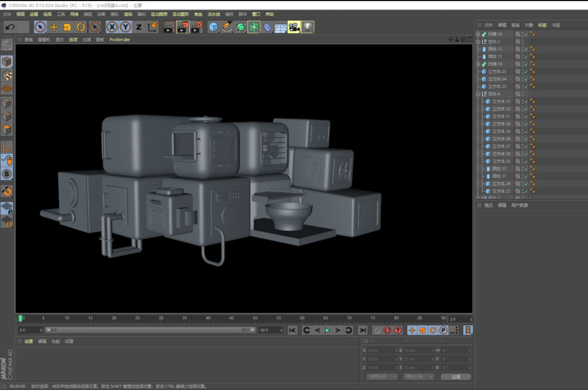Screen dimensions: 588x390
Task: Expand the 空白.5 null object
Action: pyautogui.click(x=478, y=42)
